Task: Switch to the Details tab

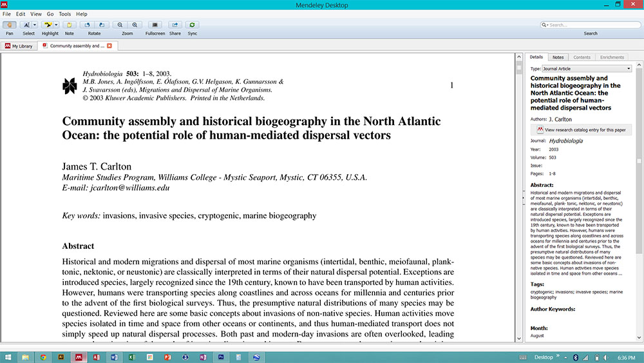Action: [x=536, y=57]
